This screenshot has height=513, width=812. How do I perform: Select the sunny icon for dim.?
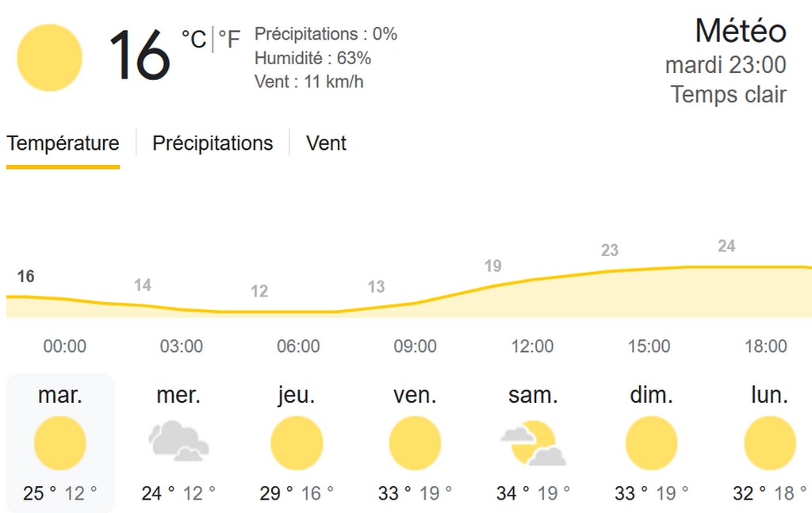point(651,443)
